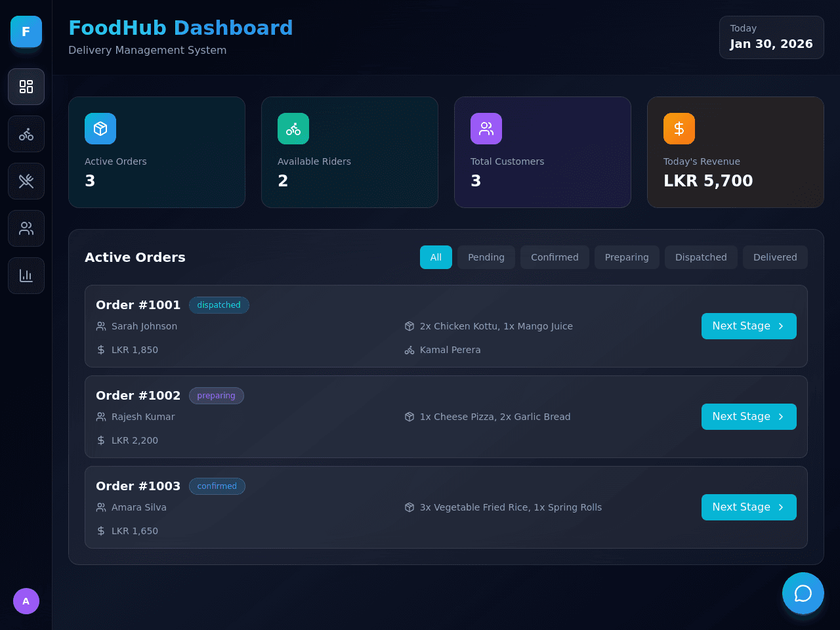Click the user avatar A
Viewport: 840px width, 630px height.
pos(26,601)
